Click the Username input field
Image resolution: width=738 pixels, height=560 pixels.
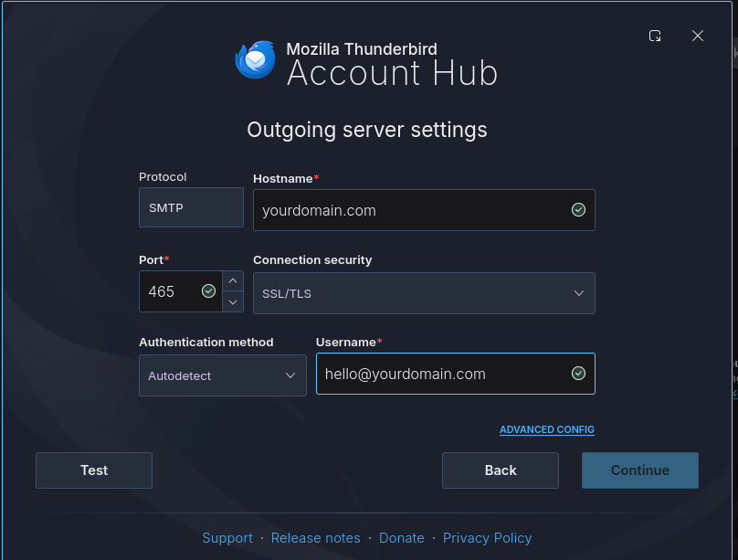(456, 374)
